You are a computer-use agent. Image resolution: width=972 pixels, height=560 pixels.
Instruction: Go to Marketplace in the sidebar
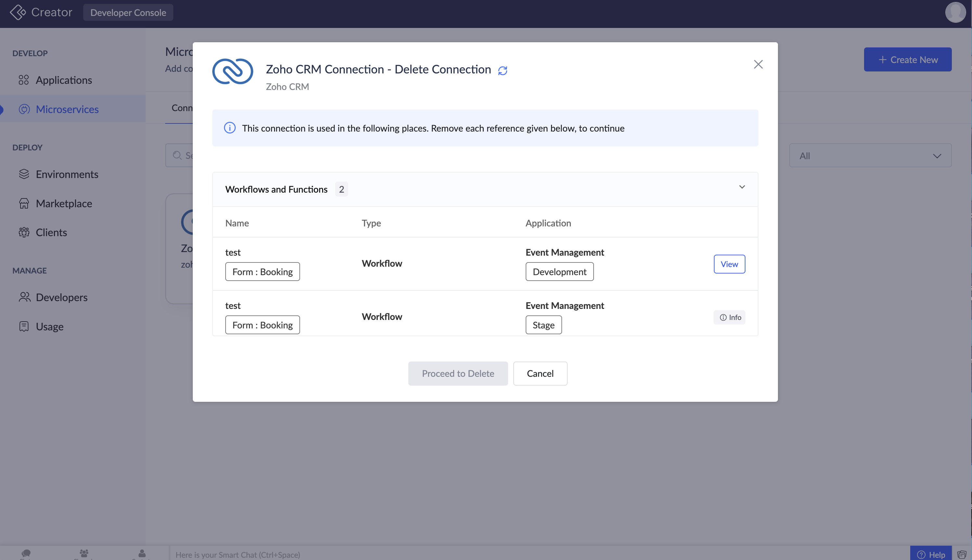tap(63, 203)
